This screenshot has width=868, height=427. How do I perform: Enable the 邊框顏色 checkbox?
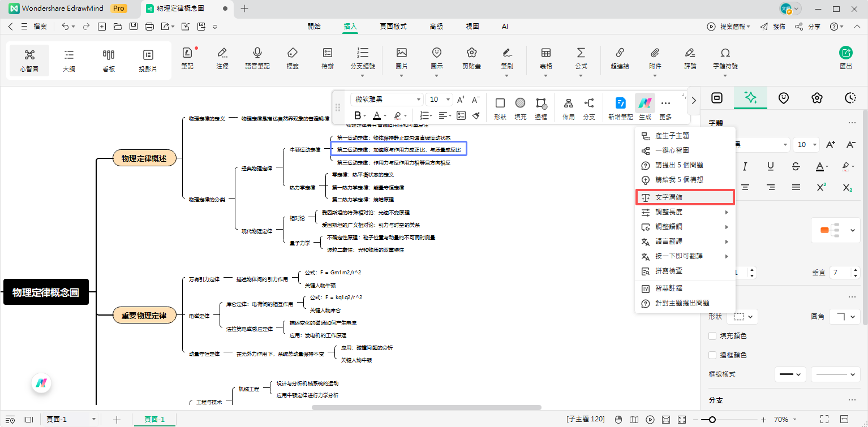(712, 355)
